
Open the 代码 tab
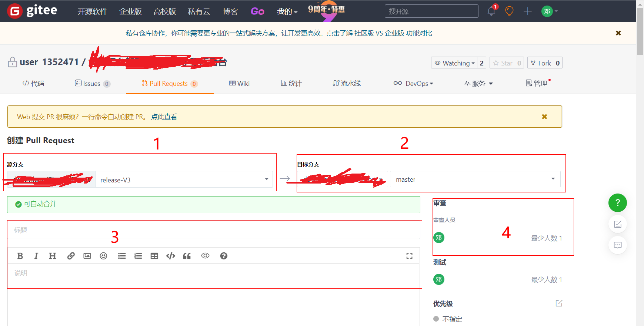33,83
